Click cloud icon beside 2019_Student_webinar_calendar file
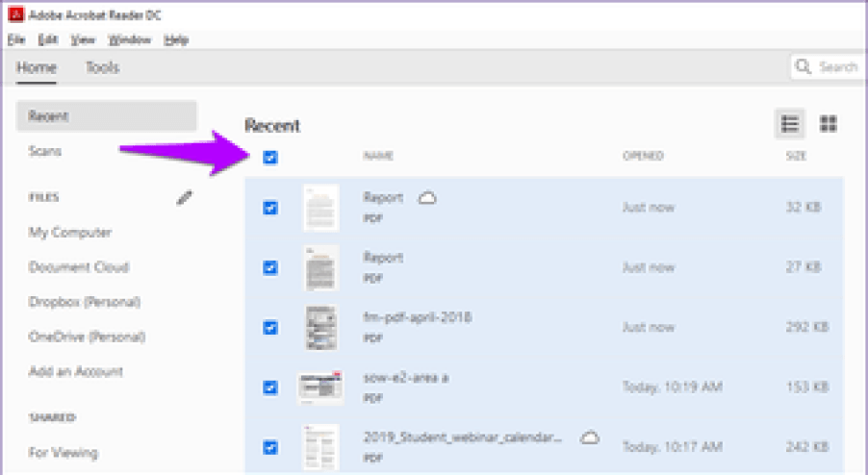Image resolution: width=868 pixels, height=475 pixels. coord(589,437)
